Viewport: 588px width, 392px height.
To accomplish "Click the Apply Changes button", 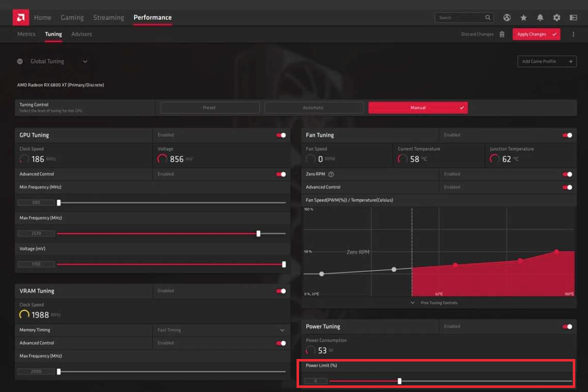I will [536, 34].
